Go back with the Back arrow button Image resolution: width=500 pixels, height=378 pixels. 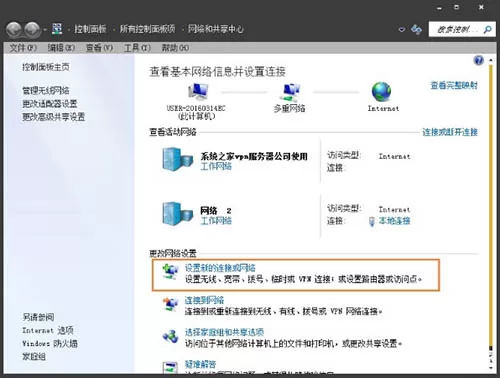(x=14, y=29)
